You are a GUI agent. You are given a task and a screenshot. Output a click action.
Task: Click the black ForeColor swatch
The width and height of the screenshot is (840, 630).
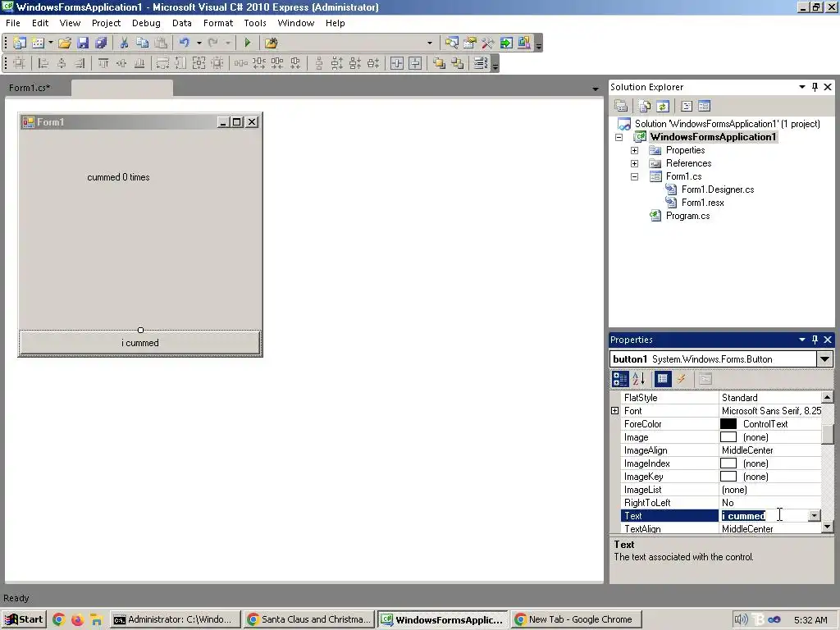coord(728,424)
